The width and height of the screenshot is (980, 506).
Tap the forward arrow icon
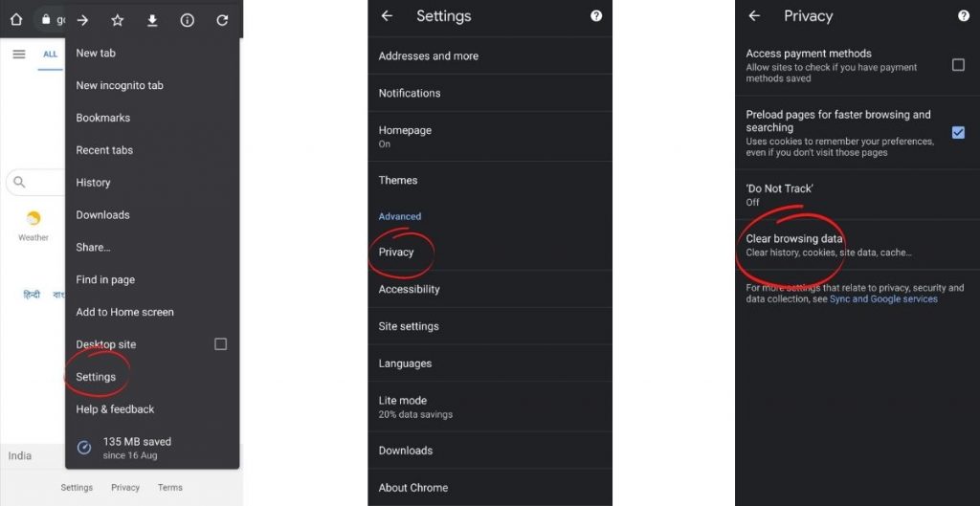tap(83, 20)
